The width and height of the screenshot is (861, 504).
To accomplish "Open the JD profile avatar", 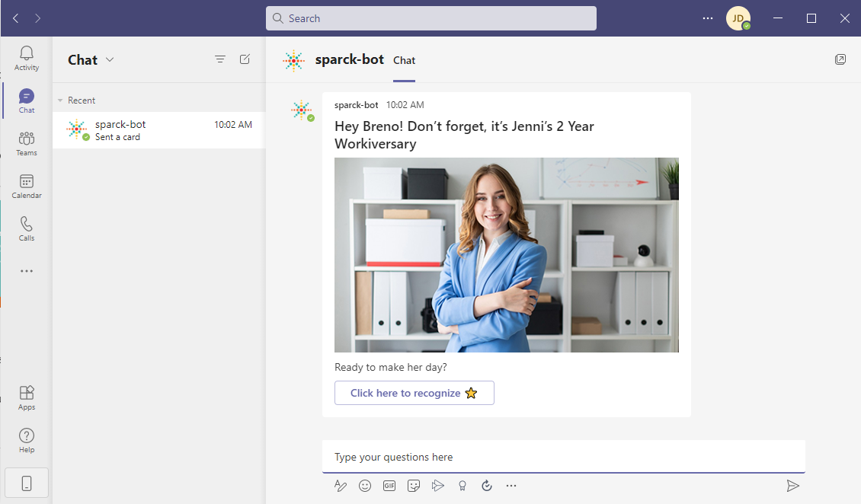I will point(738,18).
